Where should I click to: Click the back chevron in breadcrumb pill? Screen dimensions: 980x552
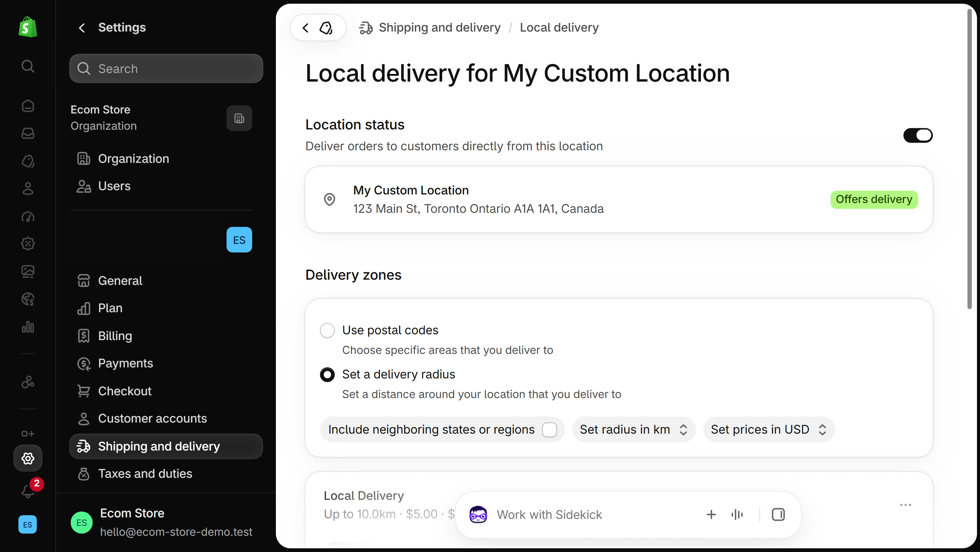[306, 28]
